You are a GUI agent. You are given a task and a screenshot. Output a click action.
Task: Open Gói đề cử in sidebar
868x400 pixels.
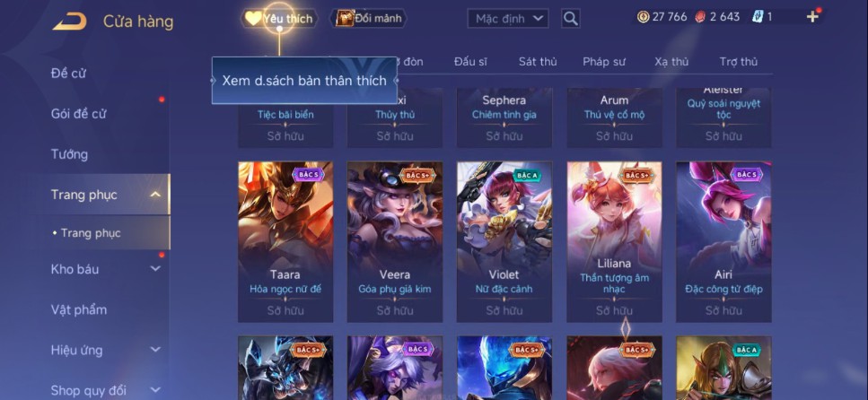pos(79,114)
